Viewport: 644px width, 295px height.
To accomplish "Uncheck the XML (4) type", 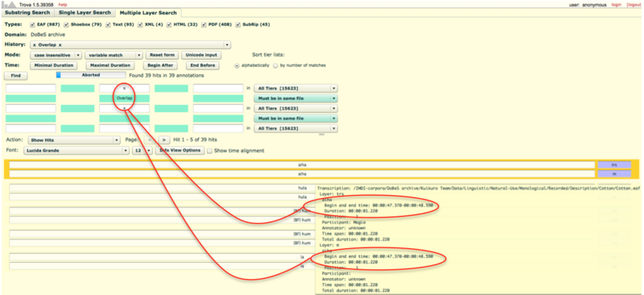I will pyautogui.click(x=141, y=25).
